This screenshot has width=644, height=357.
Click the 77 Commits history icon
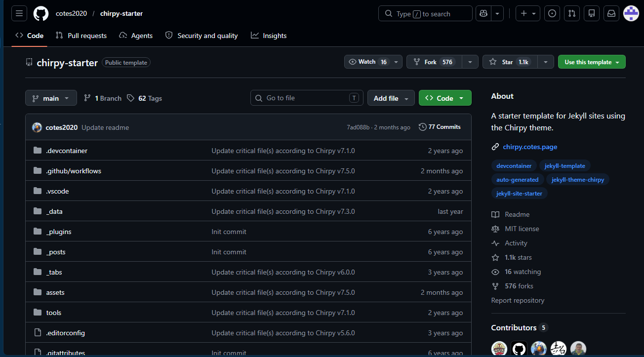[x=423, y=127]
